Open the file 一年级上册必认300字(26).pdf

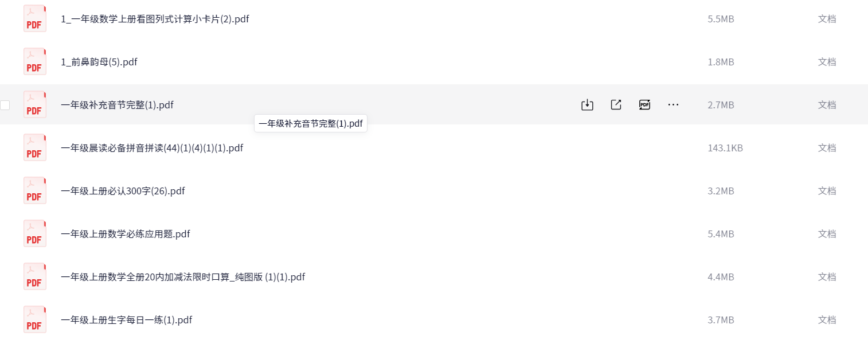(x=123, y=191)
